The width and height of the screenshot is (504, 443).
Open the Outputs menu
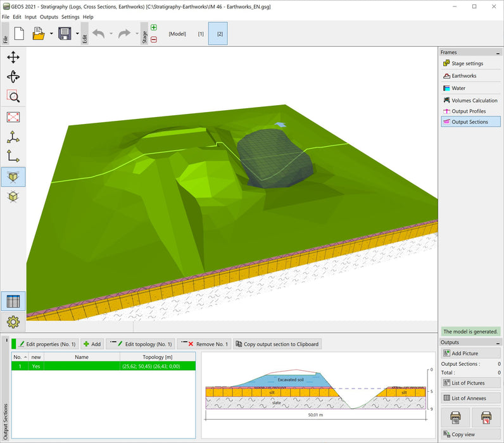[49, 17]
